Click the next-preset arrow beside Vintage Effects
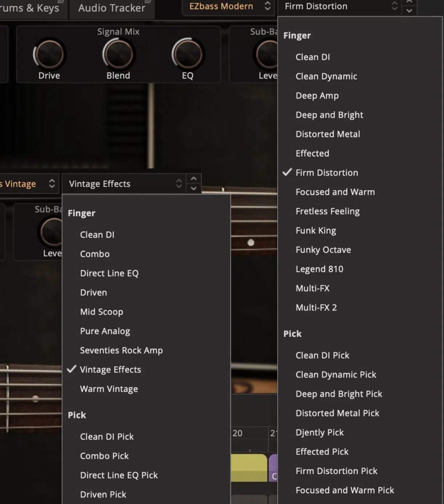The width and height of the screenshot is (444, 504). pos(194,188)
